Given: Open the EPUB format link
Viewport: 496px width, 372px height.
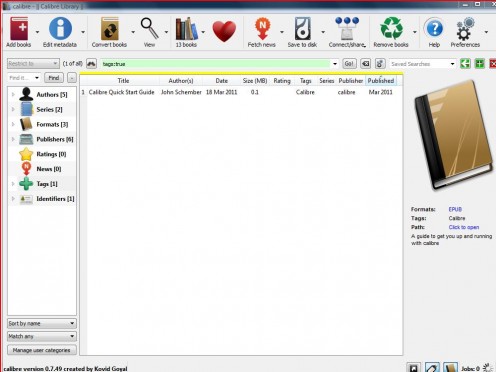Looking at the screenshot, I should 455,209.
